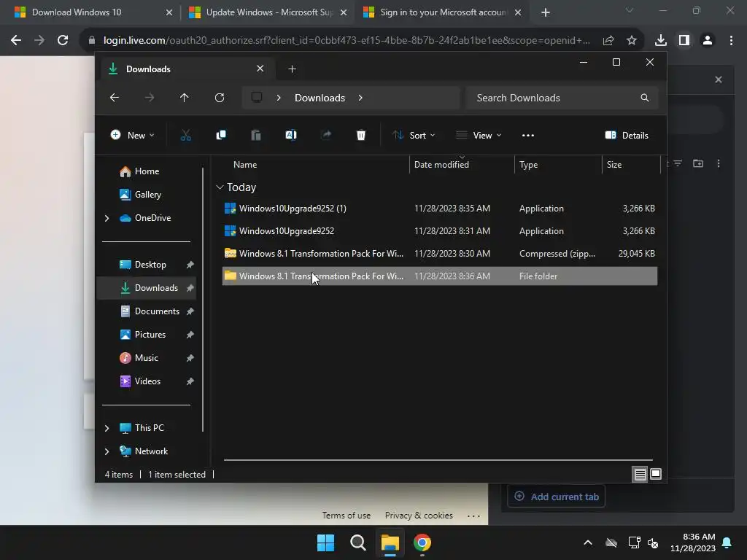Open the View dropdown

pos(479,136)
